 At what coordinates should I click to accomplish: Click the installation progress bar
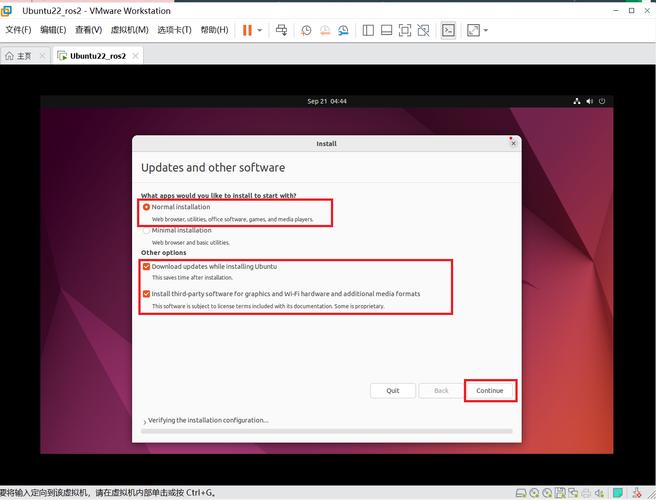(327, 431)
